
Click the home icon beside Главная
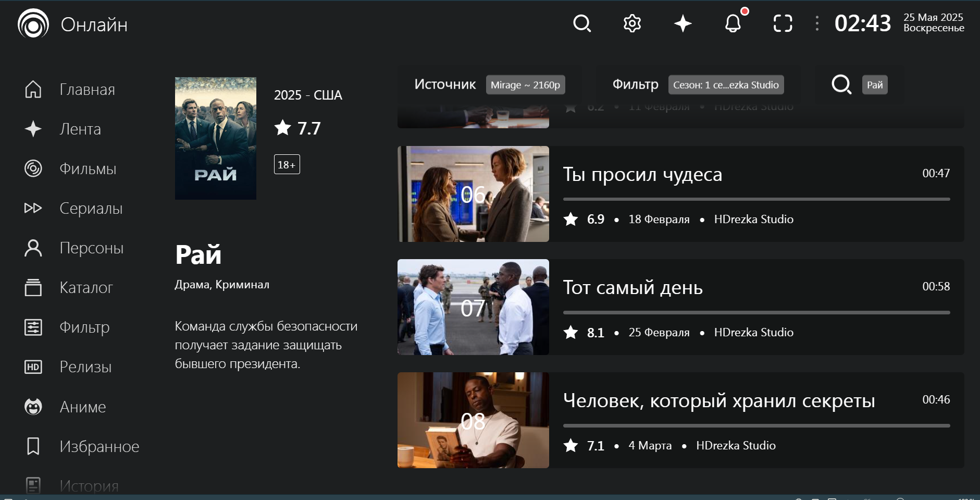(33, 89)
